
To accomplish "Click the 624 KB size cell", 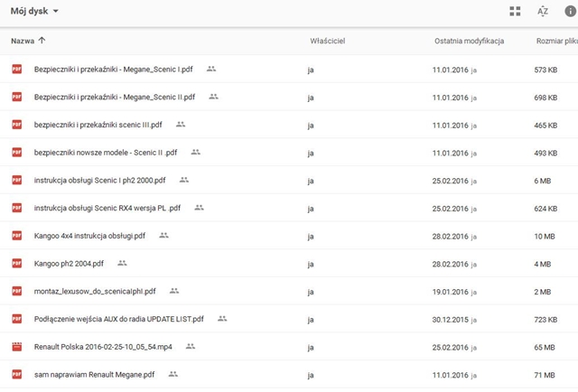I will coord(545,209).
